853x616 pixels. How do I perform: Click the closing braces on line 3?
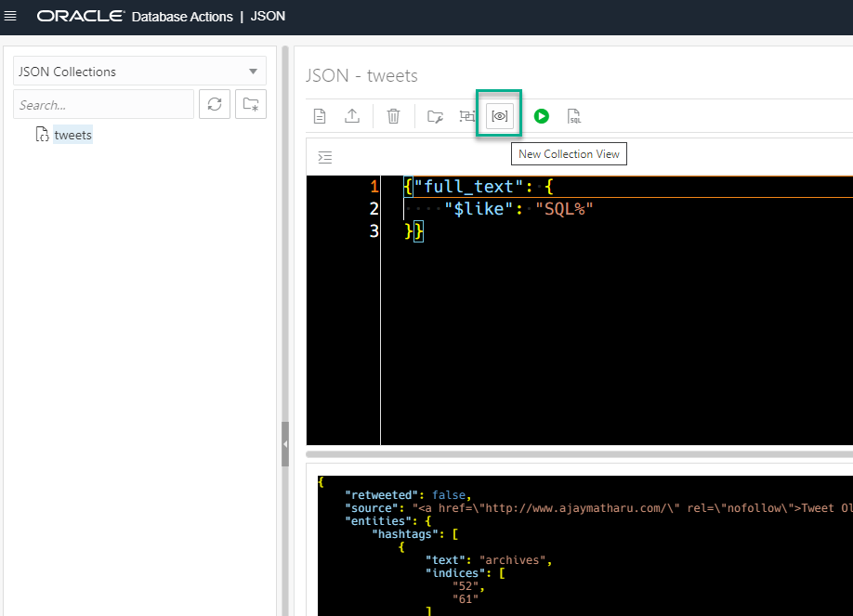pyautogui.click(x=414, y=231)
